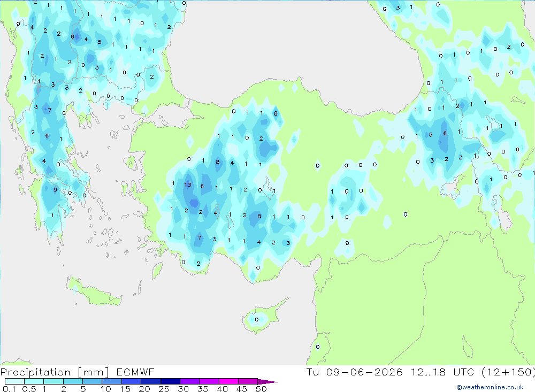
Task: Click the '0.1' legend scale label
Action: (9, 389)
